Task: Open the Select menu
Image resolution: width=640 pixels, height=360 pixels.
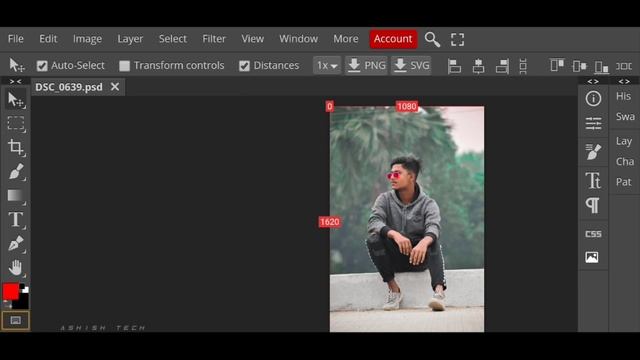Action: coord(173,39)
